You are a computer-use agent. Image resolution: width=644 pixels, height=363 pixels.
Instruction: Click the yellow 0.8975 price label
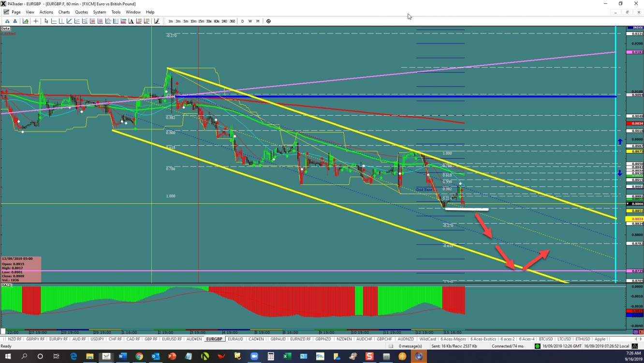coord(635,151)
